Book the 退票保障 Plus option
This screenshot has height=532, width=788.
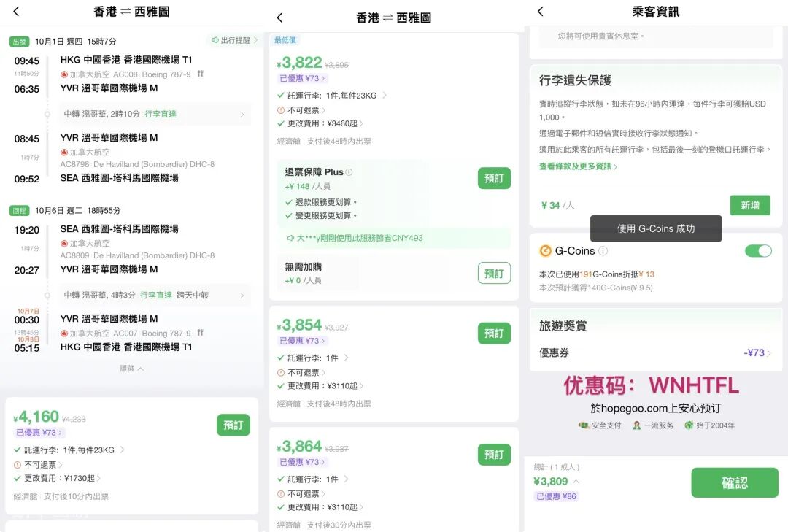tap(494, 179)
